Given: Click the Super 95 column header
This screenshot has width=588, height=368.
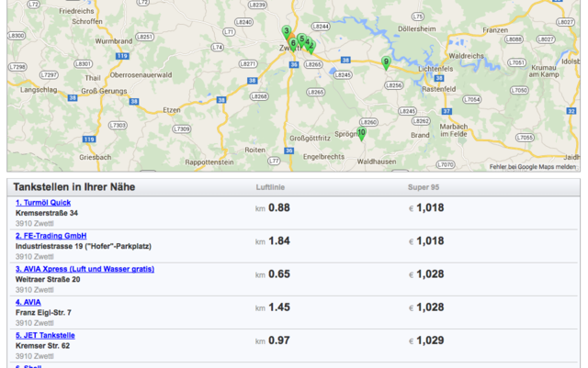Looking at the screenshot, I should (x=424, y=187).
